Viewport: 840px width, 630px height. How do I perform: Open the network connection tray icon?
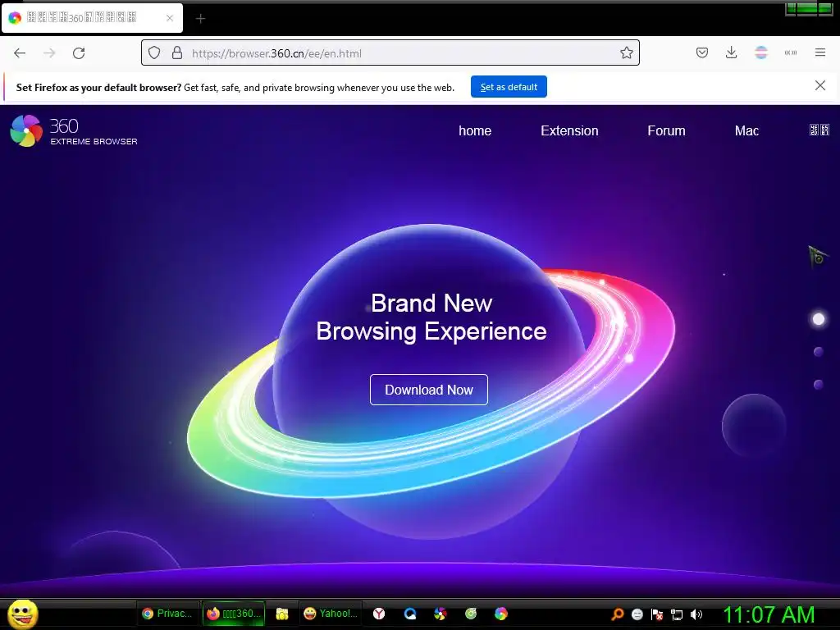pyautogui.click(x=677, y=614)
